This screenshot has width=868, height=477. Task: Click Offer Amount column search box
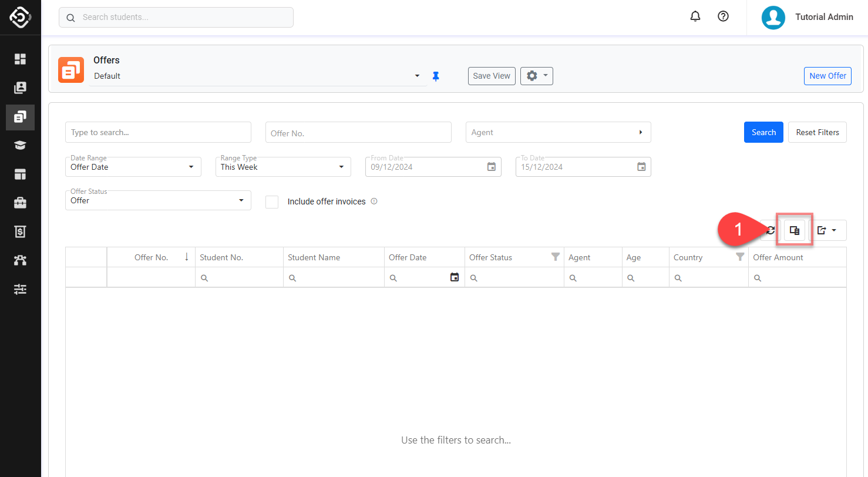(798, 277)
